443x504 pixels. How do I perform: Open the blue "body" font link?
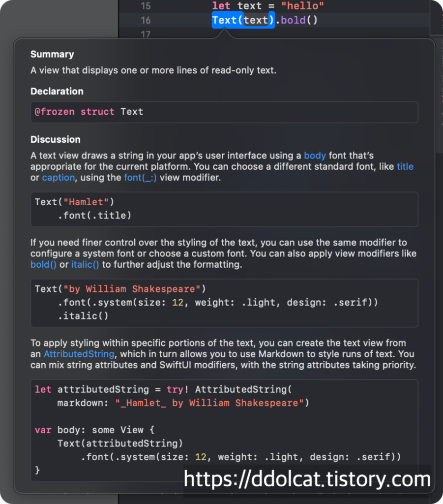315,156
